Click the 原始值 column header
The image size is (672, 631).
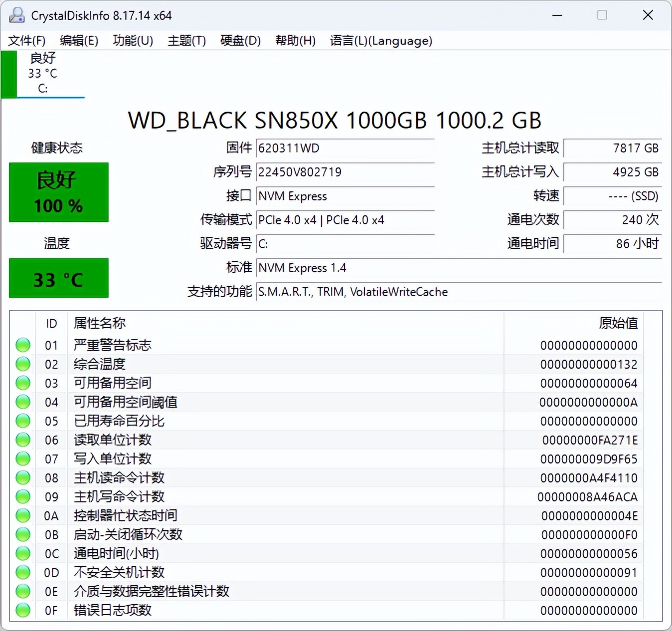[x=574, y=323]
